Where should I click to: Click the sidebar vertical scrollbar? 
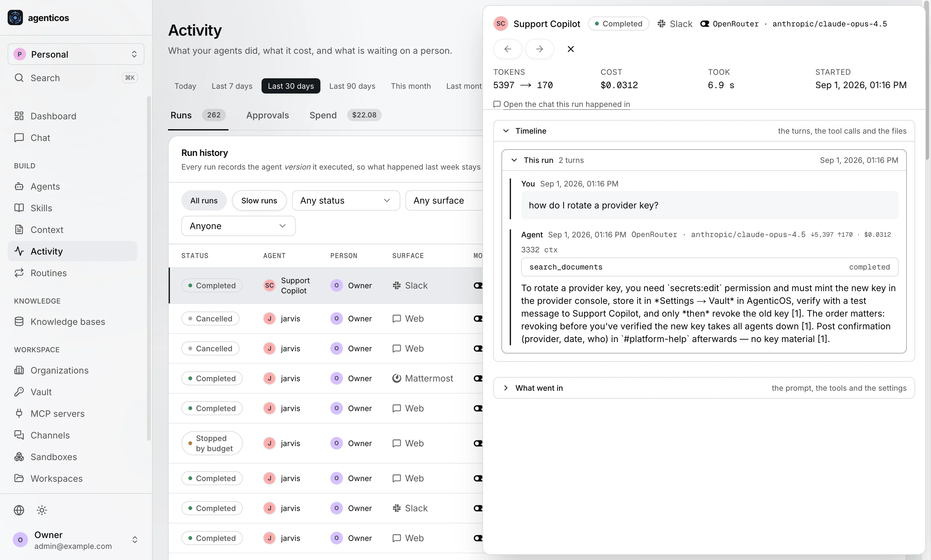pyautogui.click(x=149, y=268)
